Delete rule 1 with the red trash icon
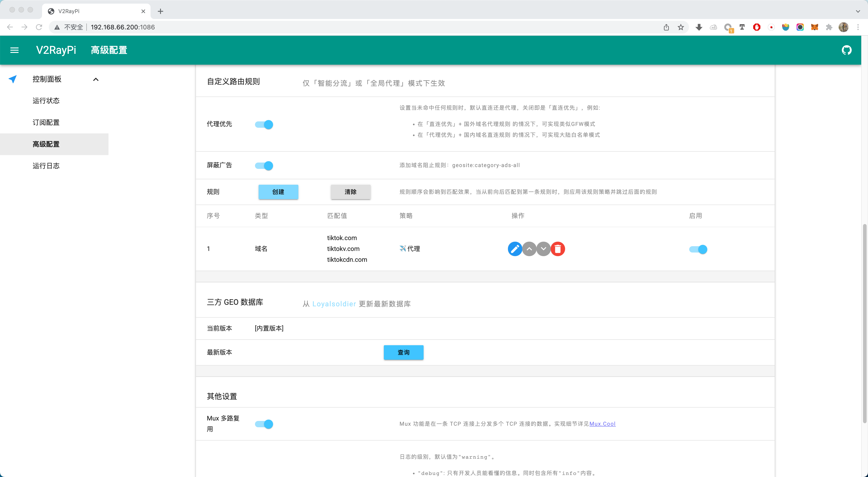Screen dimensions: 868x477 pyautogui.click(x=558, y=249)
